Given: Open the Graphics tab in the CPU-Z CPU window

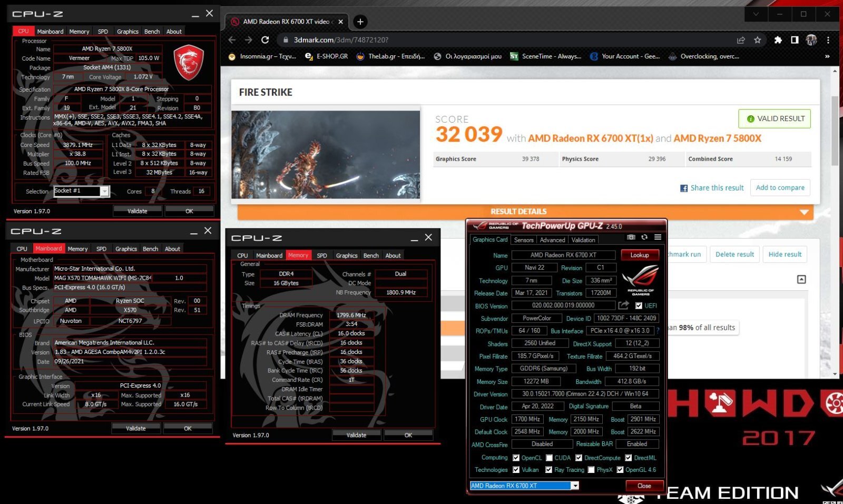Looking at the screenshot, I should pyautogui.click(x=128, y=32).
